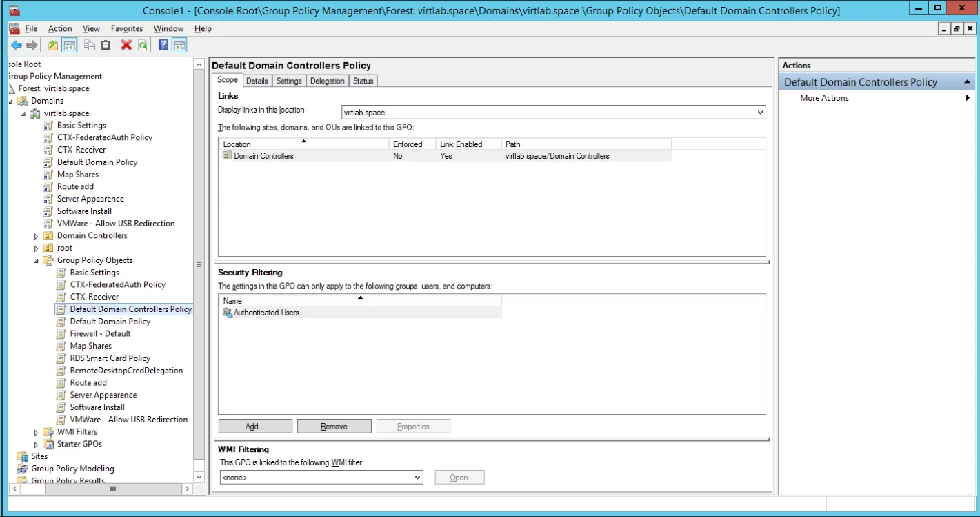
Task: Open the Help menu
Action: click(203, 28)
